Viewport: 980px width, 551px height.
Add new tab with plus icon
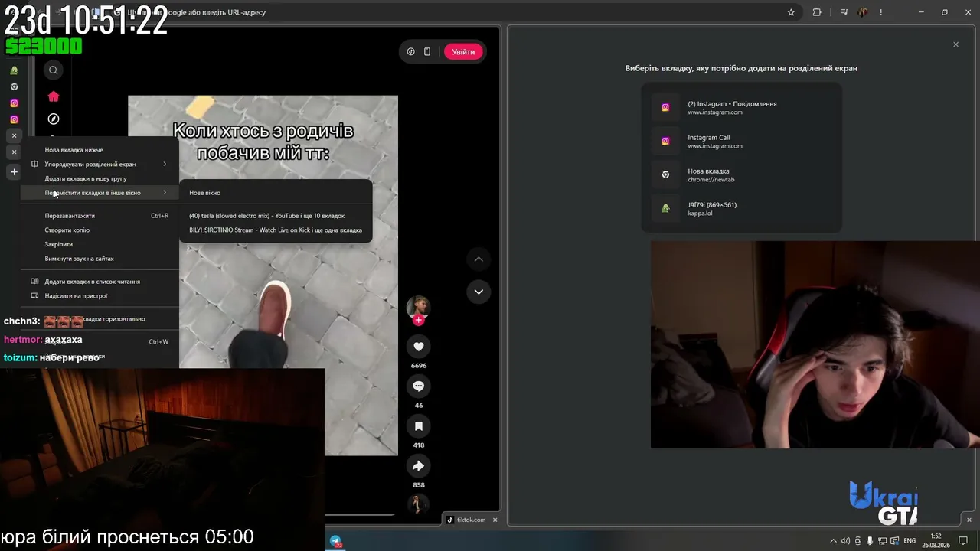[x=14, y=171]
